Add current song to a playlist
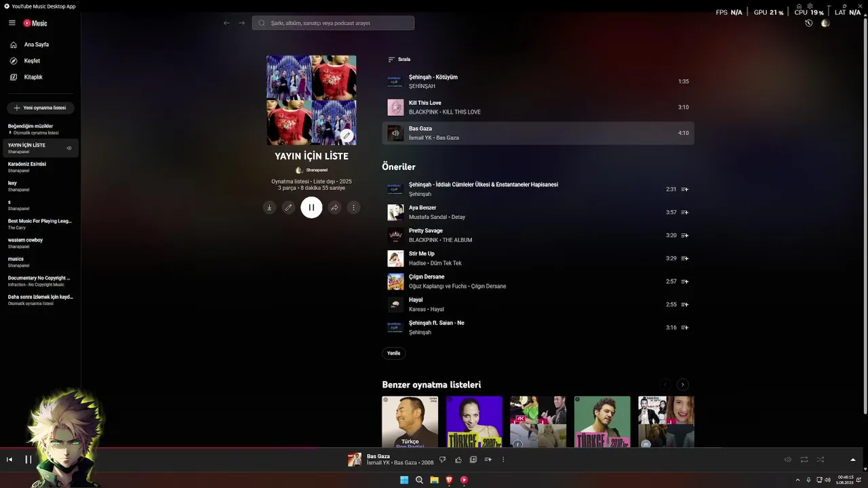Screen dimensions: 868x488 click(488, 460)
